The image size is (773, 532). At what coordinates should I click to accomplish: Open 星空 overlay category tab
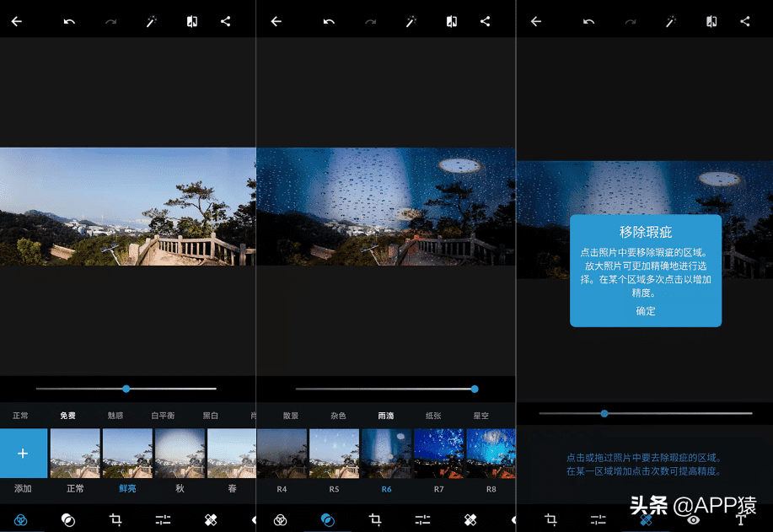pyautogui.click(x=480, y=416)
